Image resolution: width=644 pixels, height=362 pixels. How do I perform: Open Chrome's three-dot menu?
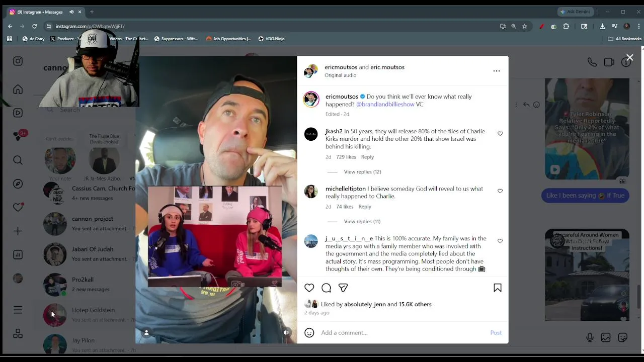(638, 26)
